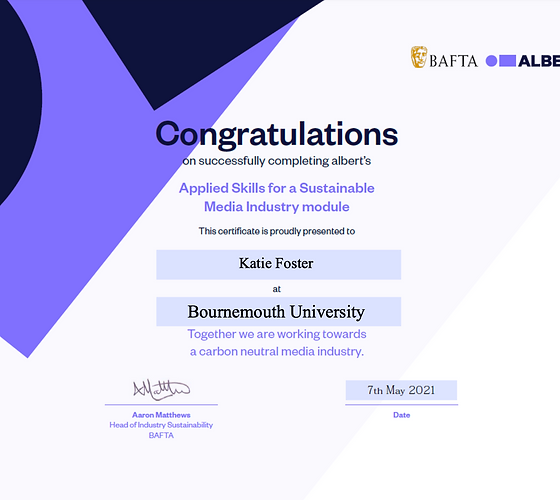Click 'This certificate is proudly presented to'
The image size is (560, 500).
pyautogui.click(x=277, y=231)
